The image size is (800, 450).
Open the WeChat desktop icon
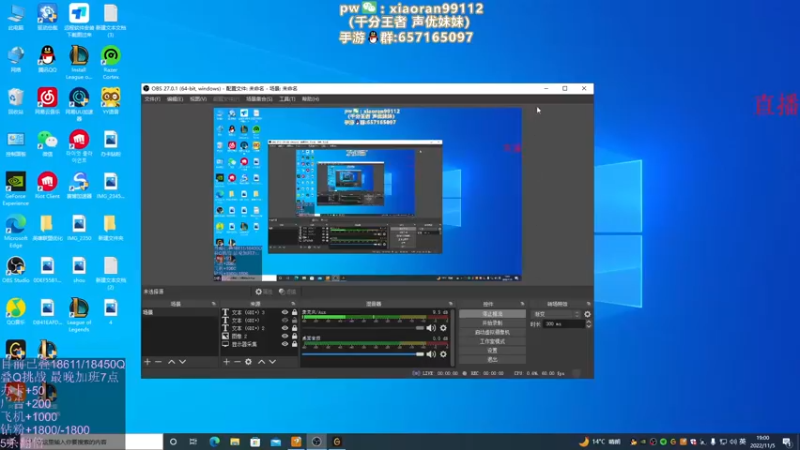tap(47, 143)
